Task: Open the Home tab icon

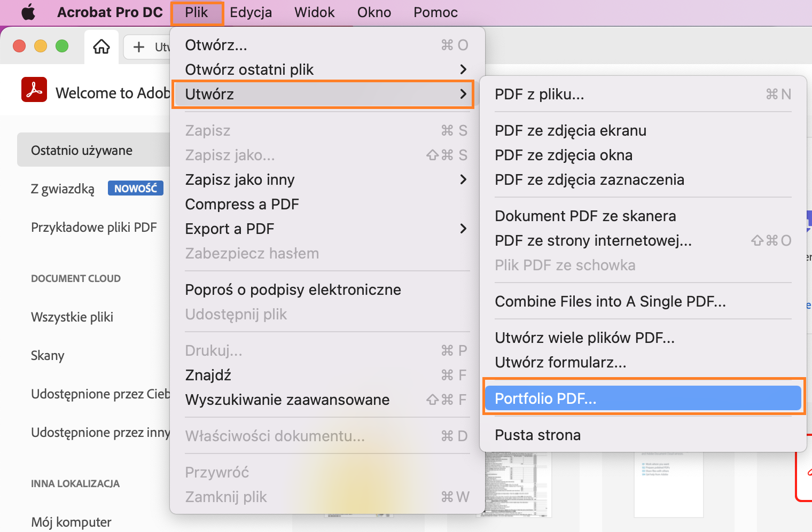Action: [101, 46]
